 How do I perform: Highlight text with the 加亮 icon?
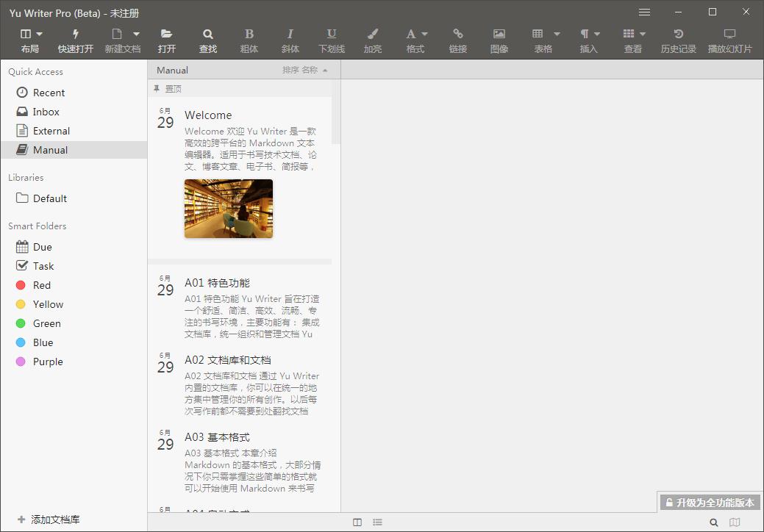(372, 40)
